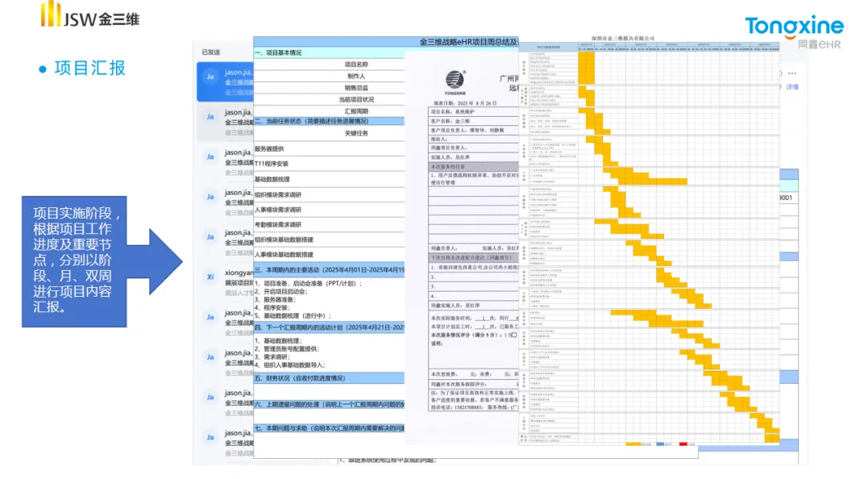Viewport: 868px width, 479px height.
Task: Click the JSW 金三维 logo
Action: pos(90,15)
